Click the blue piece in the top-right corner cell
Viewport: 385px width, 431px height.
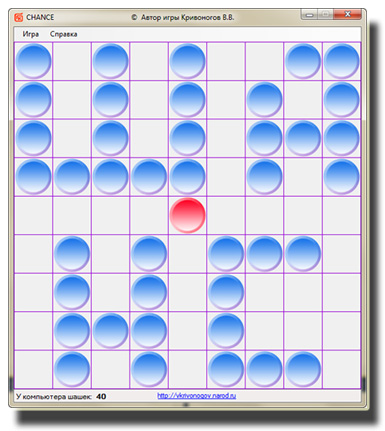341,61
